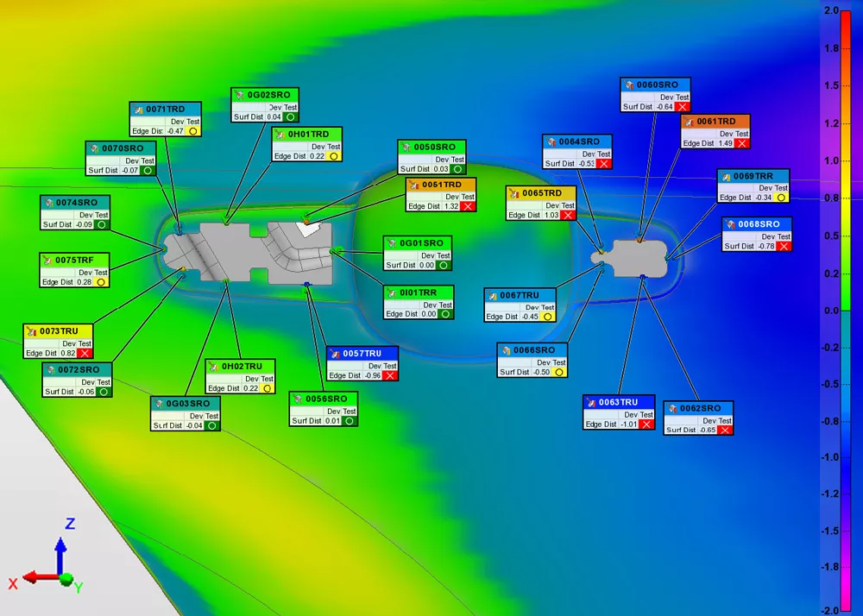Click the icon in the 0I01TRR label
Viewport: 863px width, 616px height.
click(x=392, y=292)
